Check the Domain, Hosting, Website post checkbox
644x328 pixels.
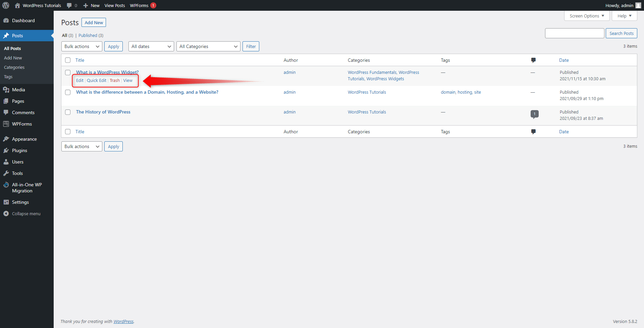point(68,92)
